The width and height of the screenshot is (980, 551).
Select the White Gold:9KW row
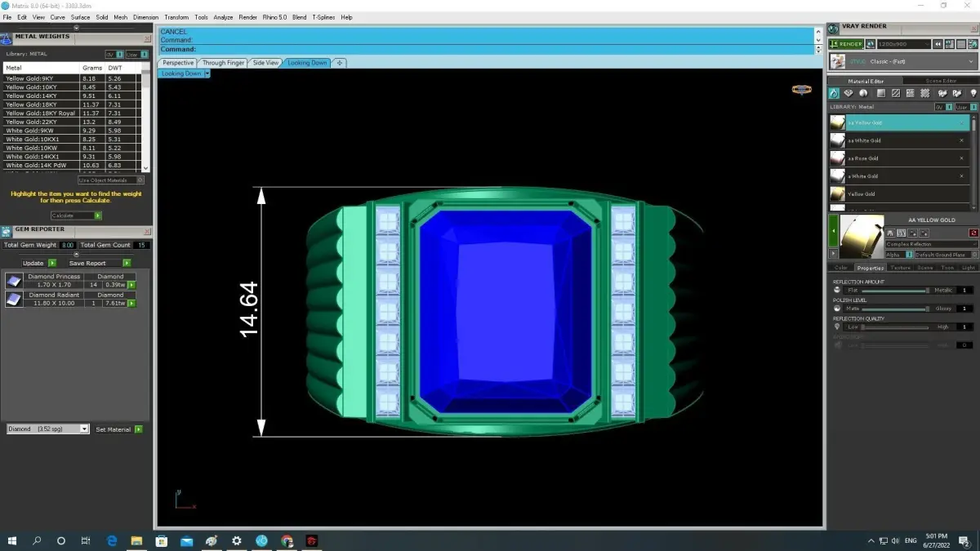coord(72,131)
